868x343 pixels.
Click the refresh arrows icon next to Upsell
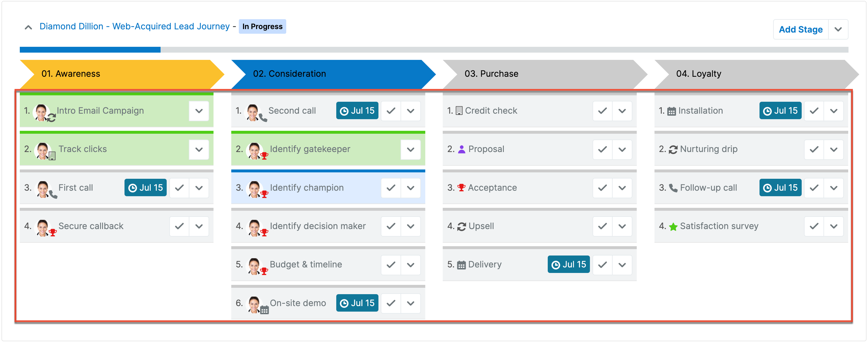pyautogui.click(x=461, y=226)
